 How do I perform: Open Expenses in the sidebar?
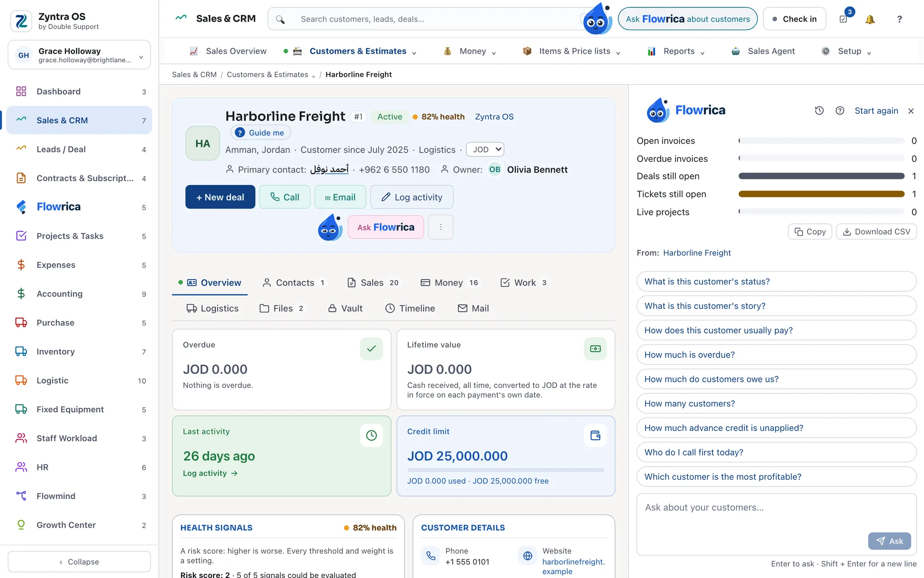(x=79, y=265)
